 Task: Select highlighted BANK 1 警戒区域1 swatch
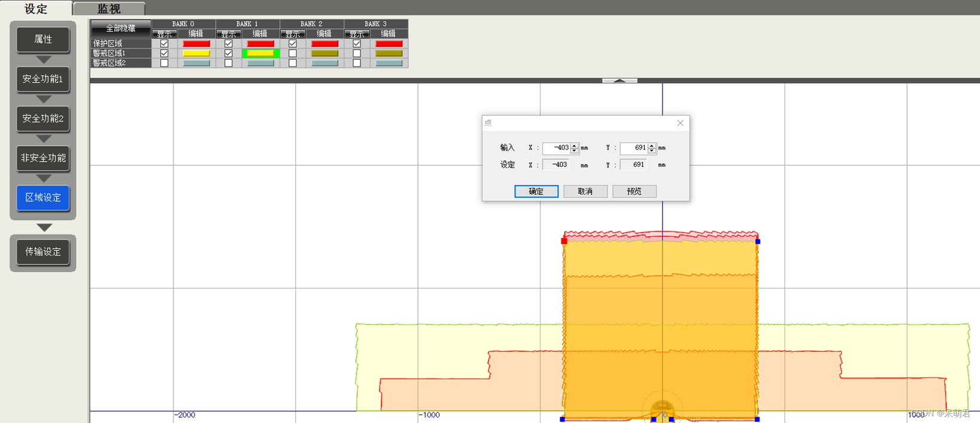261,53
